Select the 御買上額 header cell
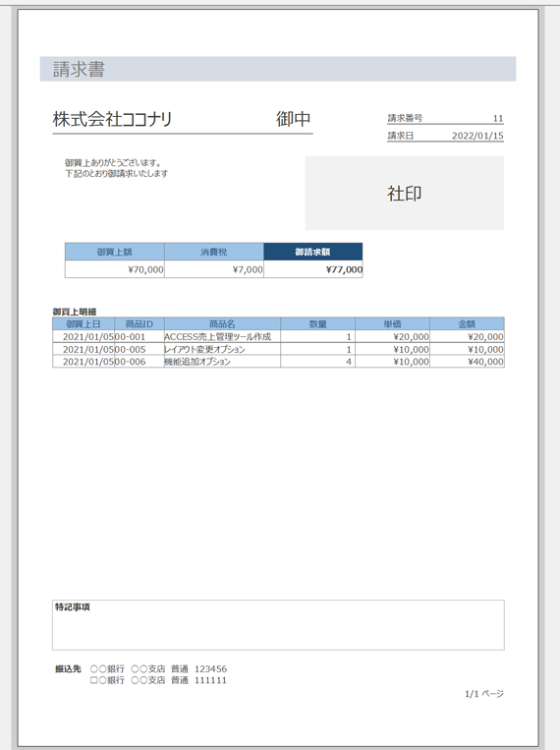Viewport: 560px width, 750px height. 114,252
